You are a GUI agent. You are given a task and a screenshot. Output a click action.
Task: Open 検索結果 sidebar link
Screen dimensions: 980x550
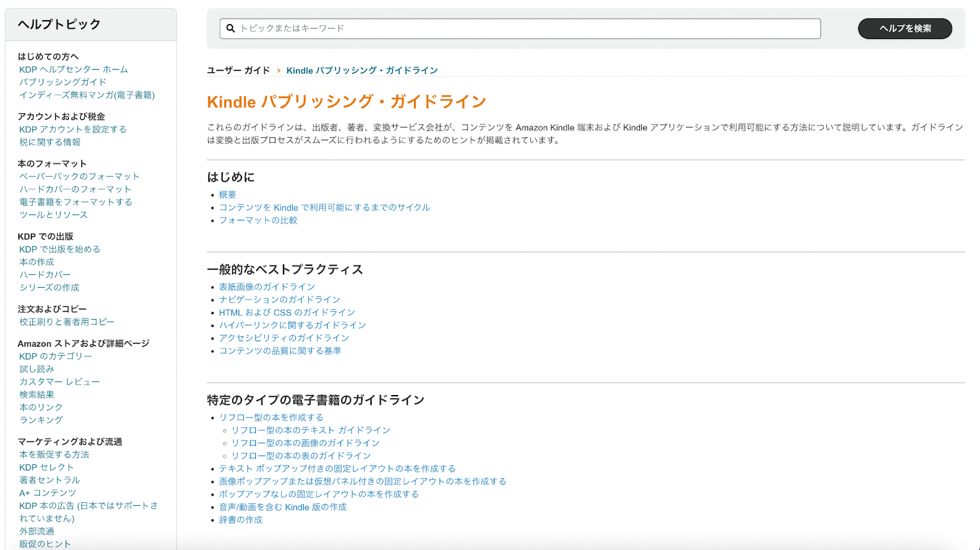coord(37,395)
